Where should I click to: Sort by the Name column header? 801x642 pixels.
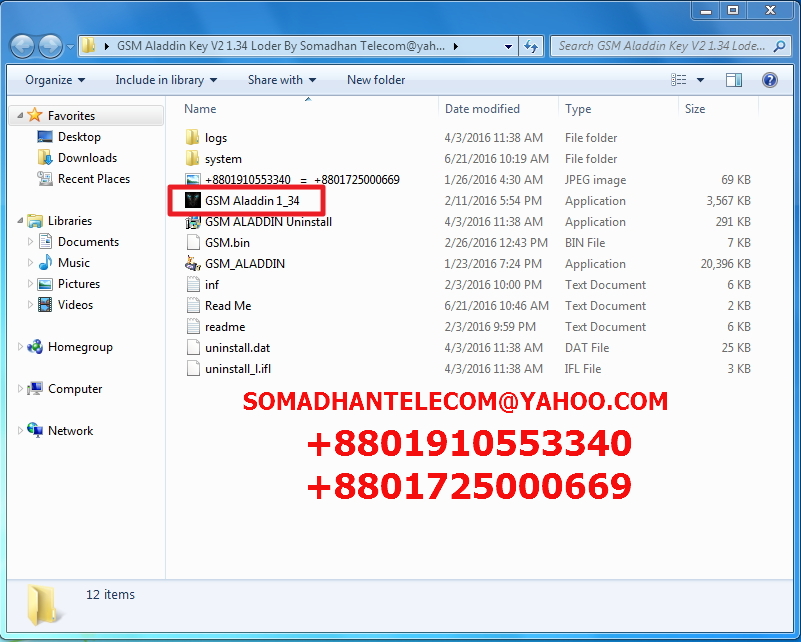pyautogui.click(x=200, y=109)
